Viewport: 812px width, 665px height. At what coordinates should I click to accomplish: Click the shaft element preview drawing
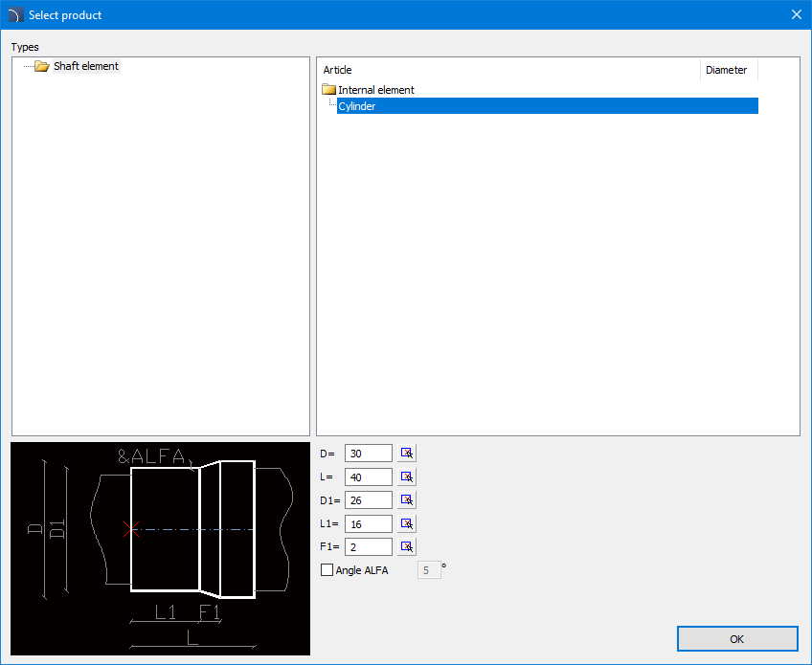point(160,547)
